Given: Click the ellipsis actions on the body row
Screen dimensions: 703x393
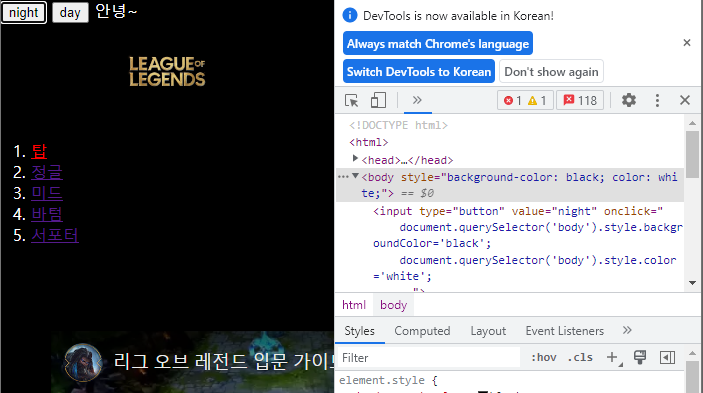Looking at the screenshot, I should [x=343, y=177].
